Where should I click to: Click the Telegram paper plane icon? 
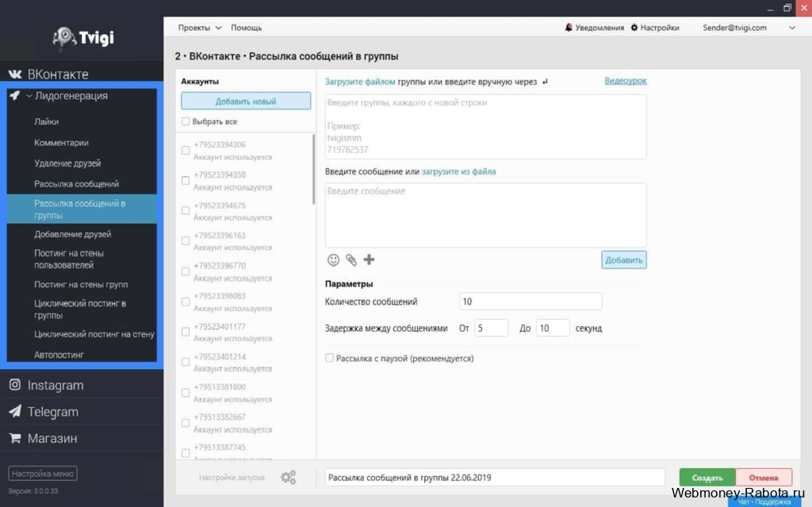click(x=15, y=411)
